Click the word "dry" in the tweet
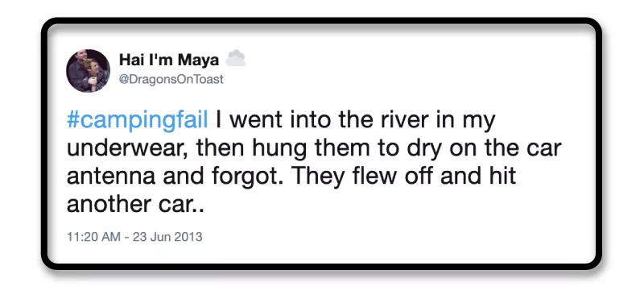644x295 pixels. point(424,150)
